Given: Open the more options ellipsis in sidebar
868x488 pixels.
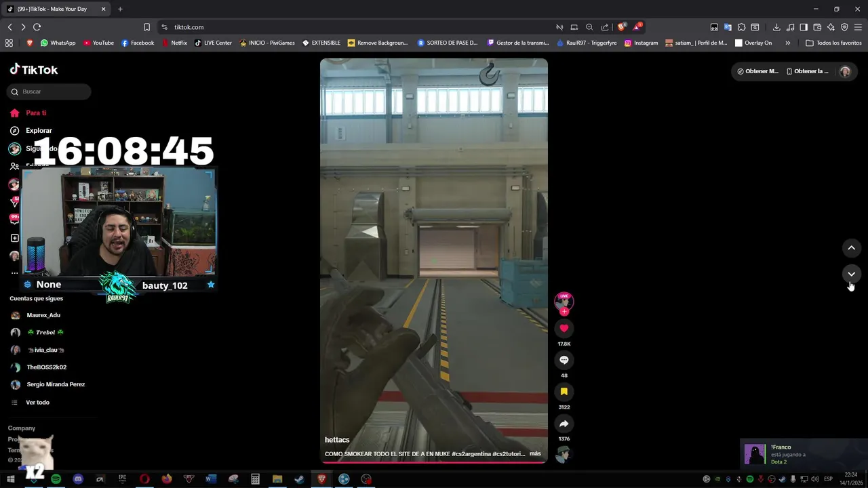Looking at the screenshot, I should coord(14,273).
